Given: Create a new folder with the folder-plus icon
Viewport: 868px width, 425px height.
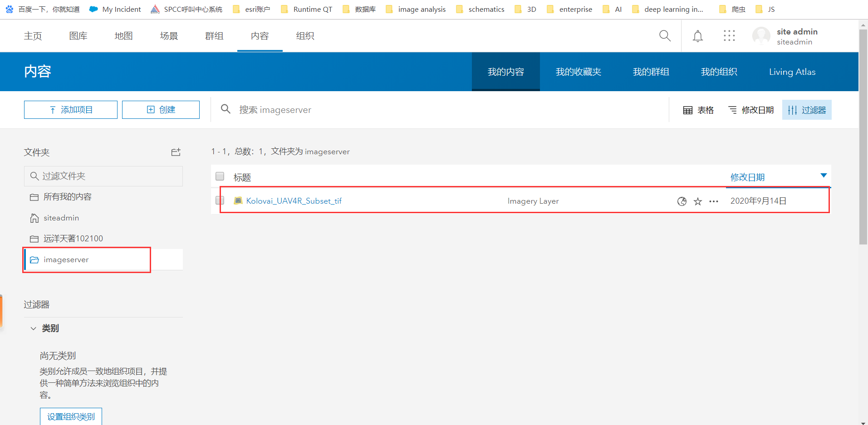Looking at the screenshot, I should coord(176,152).
